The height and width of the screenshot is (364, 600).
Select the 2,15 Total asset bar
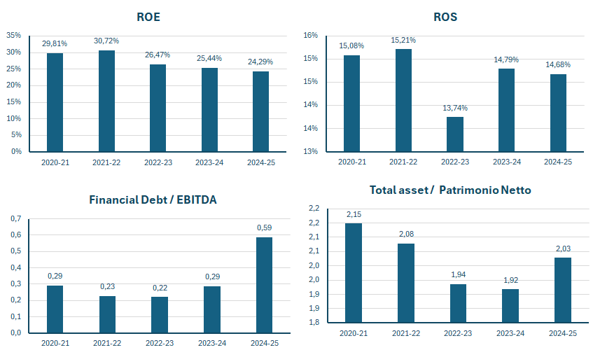353,273
